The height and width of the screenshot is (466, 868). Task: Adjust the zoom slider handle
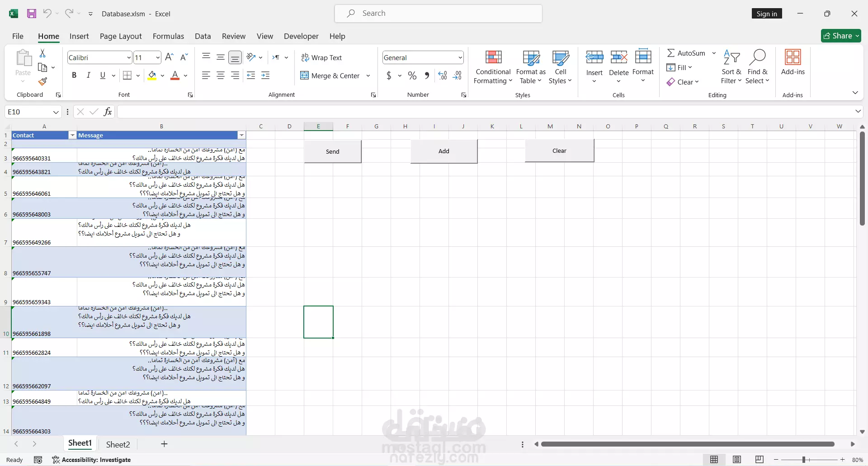coord(804,460)
